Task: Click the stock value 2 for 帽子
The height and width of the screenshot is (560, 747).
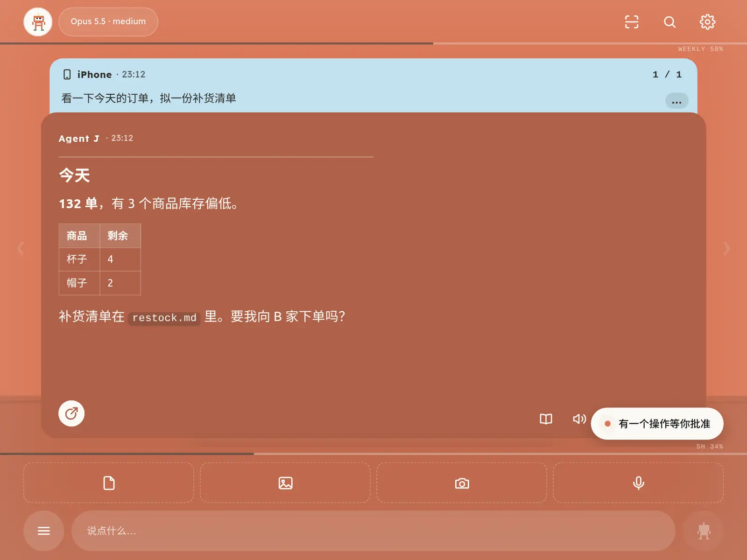Action: [120, 283]
